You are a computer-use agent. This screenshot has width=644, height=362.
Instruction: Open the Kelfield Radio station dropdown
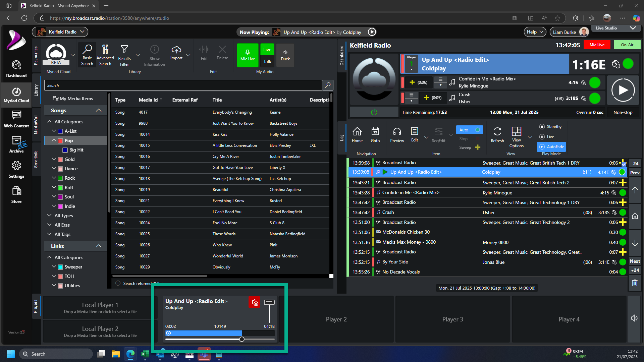pos(60,32)
